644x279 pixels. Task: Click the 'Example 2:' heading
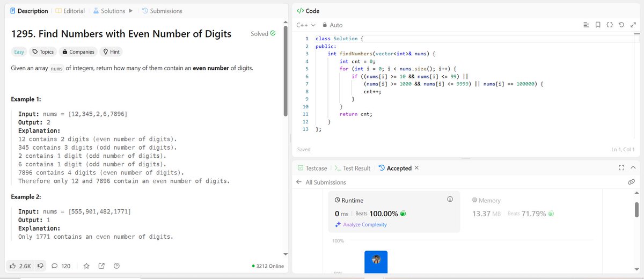coord(26,197)
